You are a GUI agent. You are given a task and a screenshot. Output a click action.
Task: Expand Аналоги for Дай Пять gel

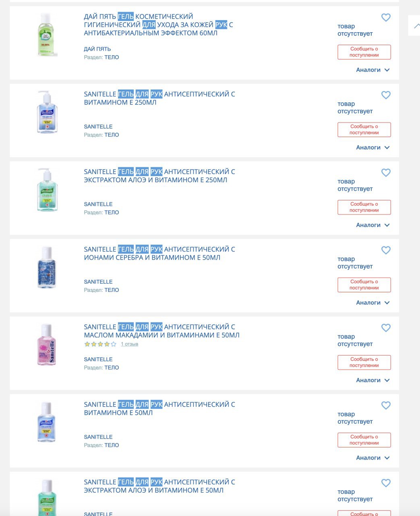pyautogui.click(x=372, y=70)
